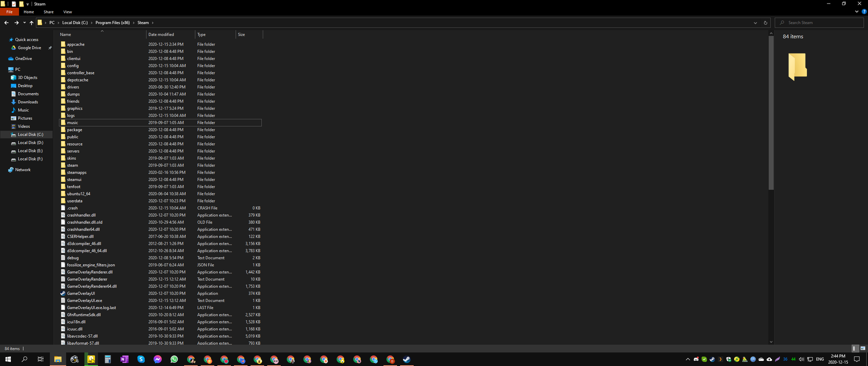Select Google Drive in navigation pane

(29, 48)
